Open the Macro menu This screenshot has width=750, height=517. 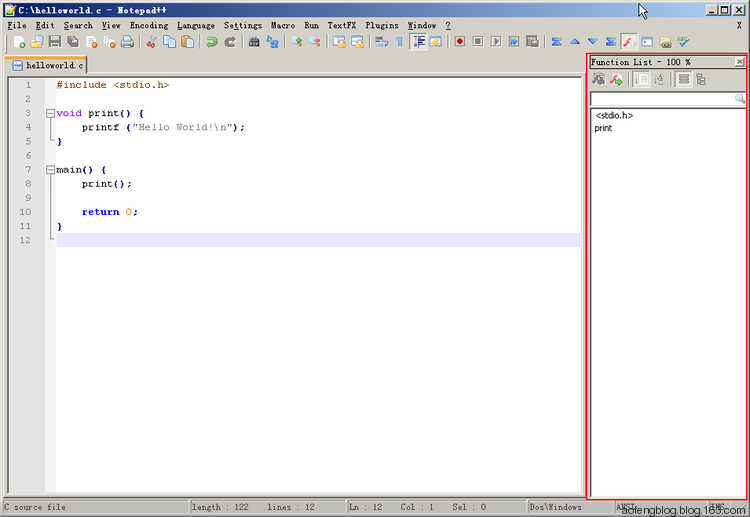click(283, 25)
